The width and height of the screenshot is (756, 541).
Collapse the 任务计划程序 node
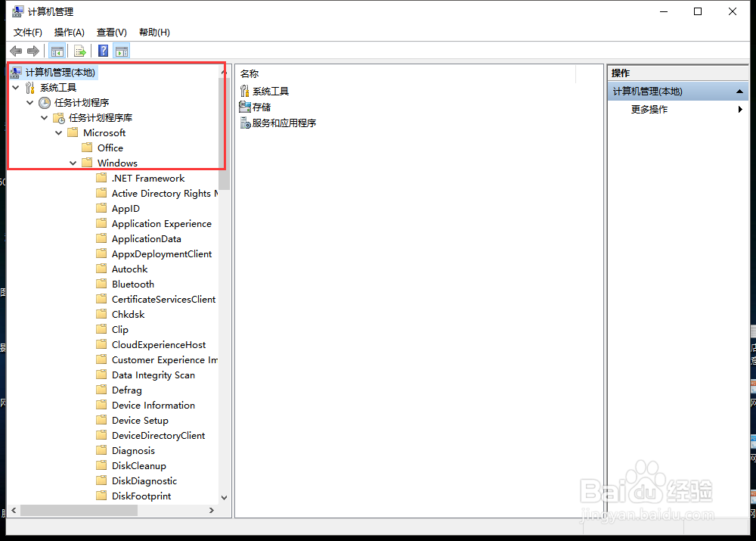tap(30, 102)
